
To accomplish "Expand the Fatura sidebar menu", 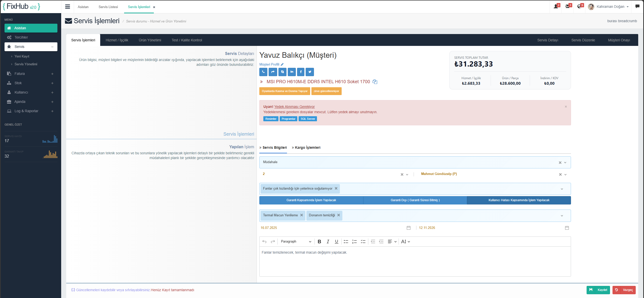I will coord(31,74).
